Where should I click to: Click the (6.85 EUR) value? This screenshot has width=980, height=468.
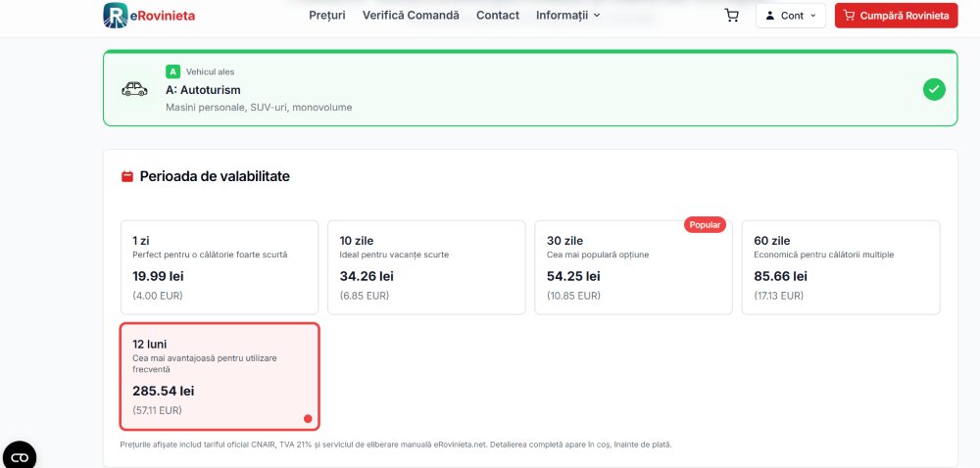(364, 296)
